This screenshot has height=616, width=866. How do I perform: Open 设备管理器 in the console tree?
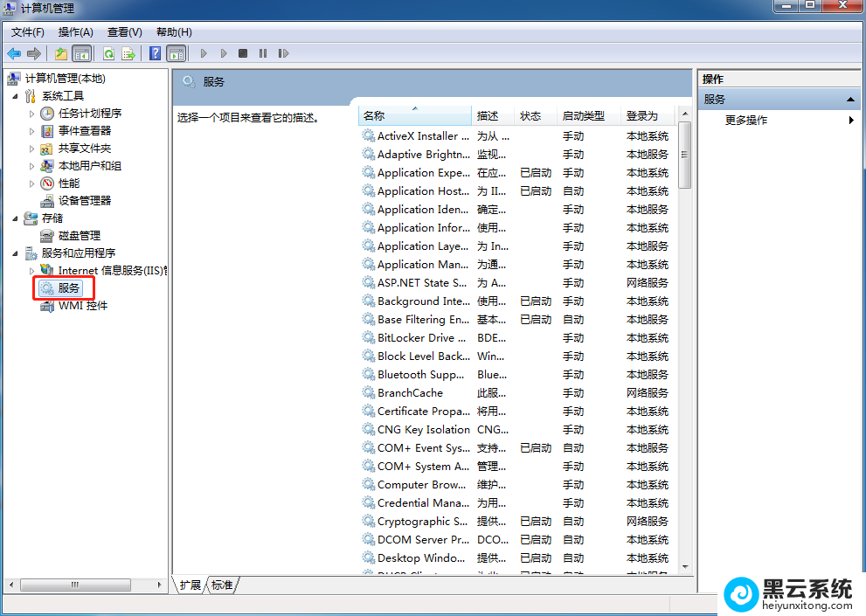pos(84,201)
